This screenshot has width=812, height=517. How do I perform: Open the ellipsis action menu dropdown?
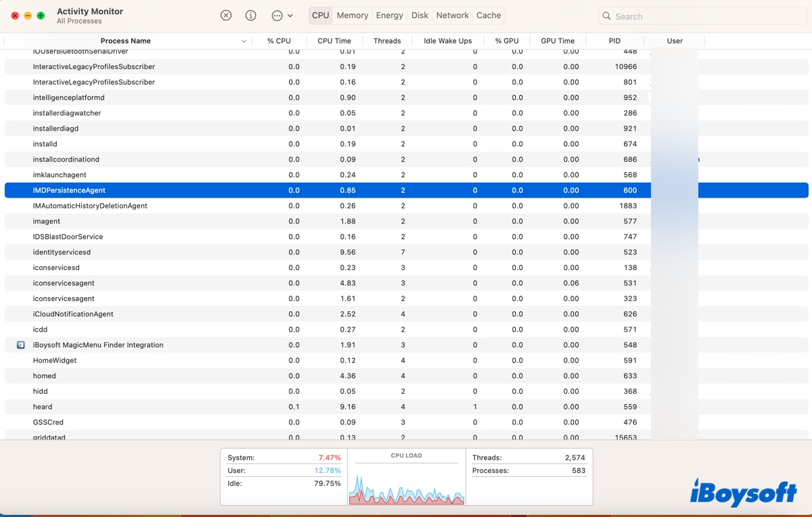click(x=281, y=16)
